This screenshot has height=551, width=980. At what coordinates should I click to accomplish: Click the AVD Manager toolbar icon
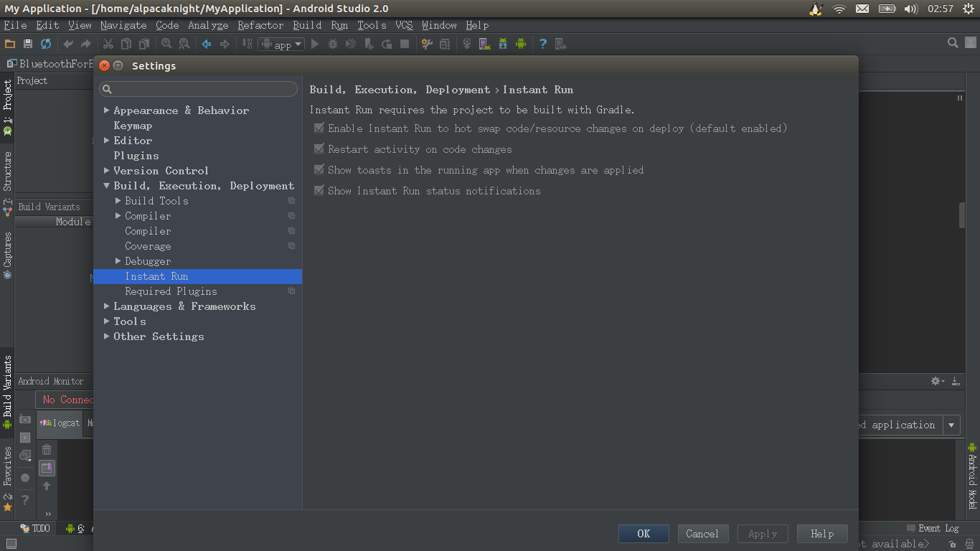tap(485, 44)
